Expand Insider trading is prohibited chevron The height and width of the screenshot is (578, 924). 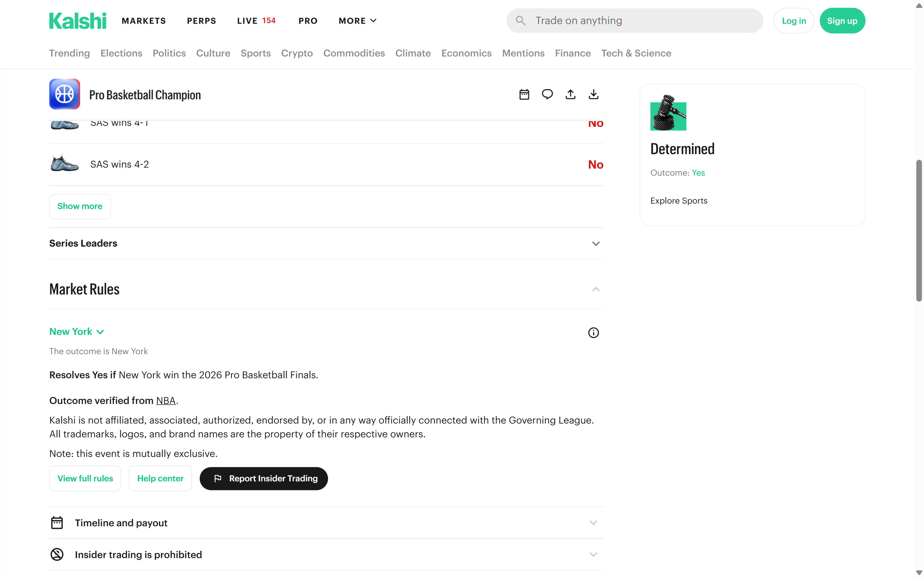tap(593, 554)
